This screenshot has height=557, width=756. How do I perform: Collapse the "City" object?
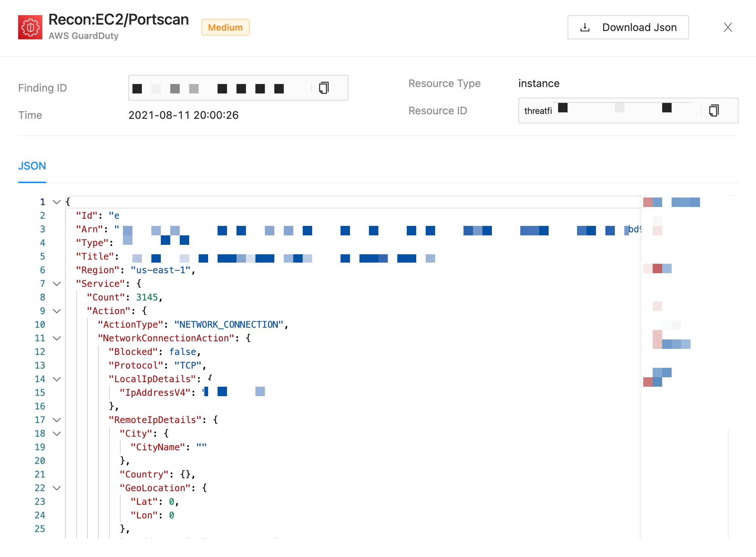click(x=57, y=434)
